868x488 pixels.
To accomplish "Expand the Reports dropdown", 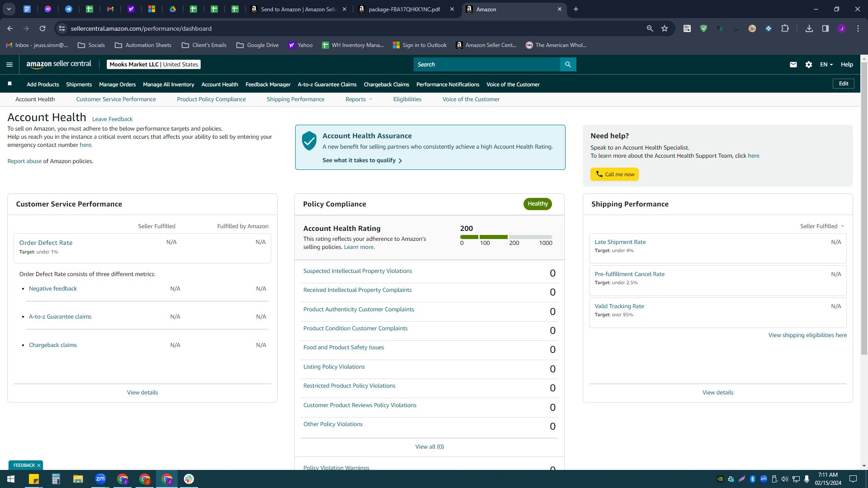I will click(x=359, y=99).
